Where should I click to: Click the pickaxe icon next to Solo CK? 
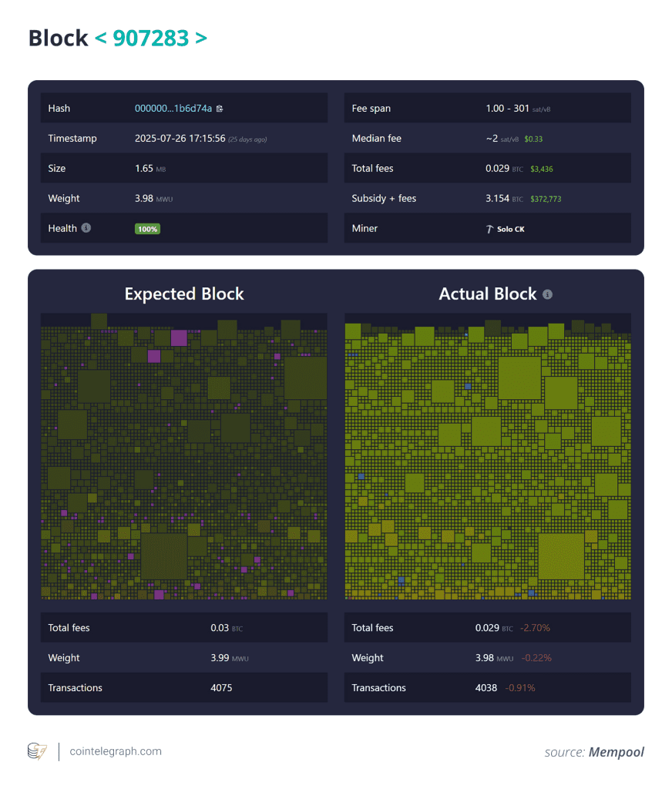point(489,229)
